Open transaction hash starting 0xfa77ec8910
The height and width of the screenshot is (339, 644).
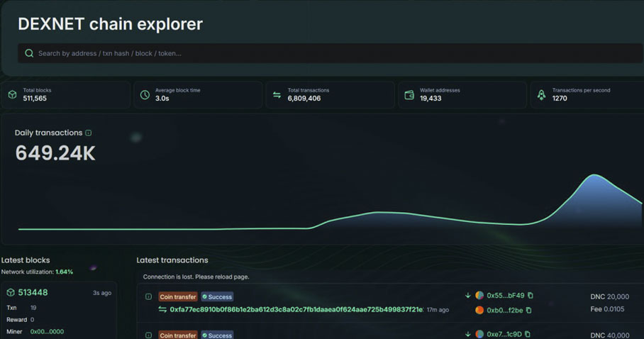point(296,309)
